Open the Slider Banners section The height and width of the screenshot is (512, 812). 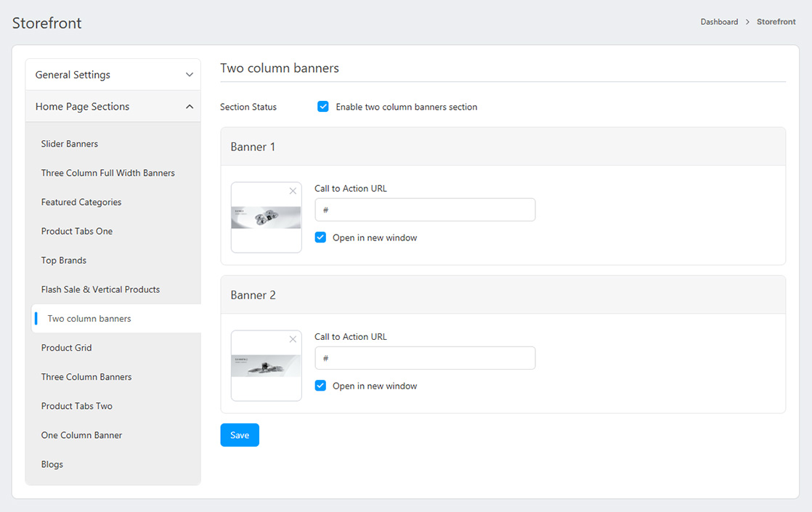click(70, 144)
